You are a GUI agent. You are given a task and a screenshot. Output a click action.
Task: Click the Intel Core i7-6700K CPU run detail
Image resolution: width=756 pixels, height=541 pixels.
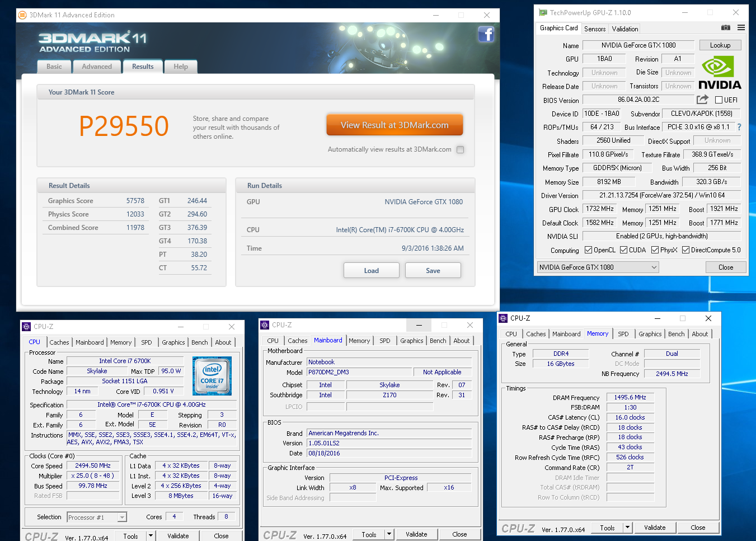(400, 230)
